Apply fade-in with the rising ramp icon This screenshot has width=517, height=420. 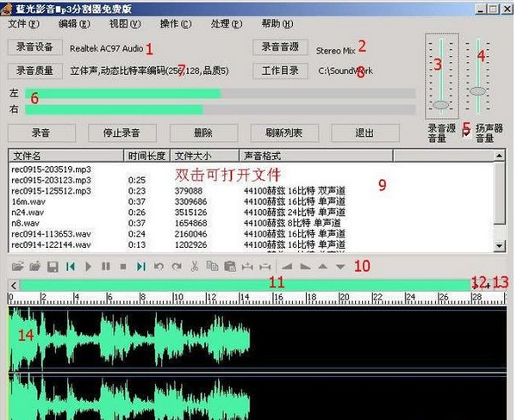pos(287,267)
